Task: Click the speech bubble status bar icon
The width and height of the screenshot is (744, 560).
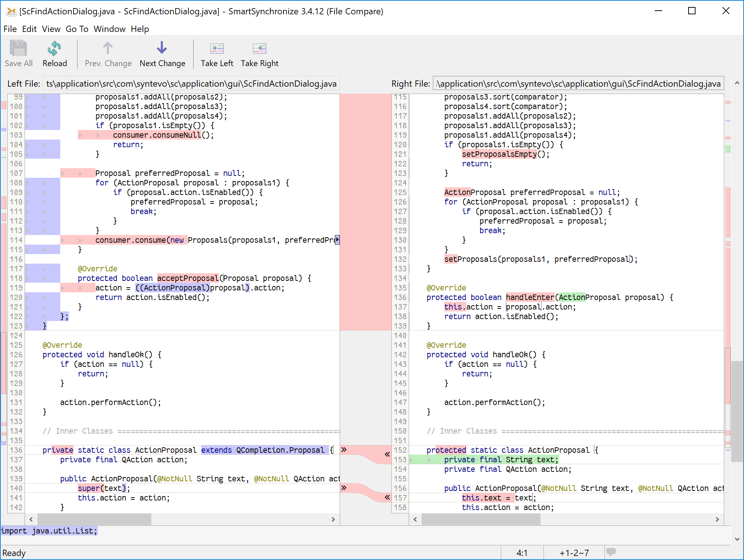Action: [x=611, y=552]
